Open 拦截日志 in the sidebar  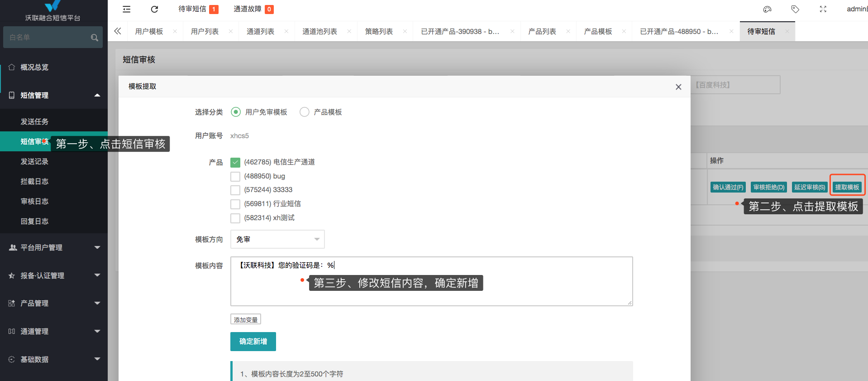coord(54,181)
